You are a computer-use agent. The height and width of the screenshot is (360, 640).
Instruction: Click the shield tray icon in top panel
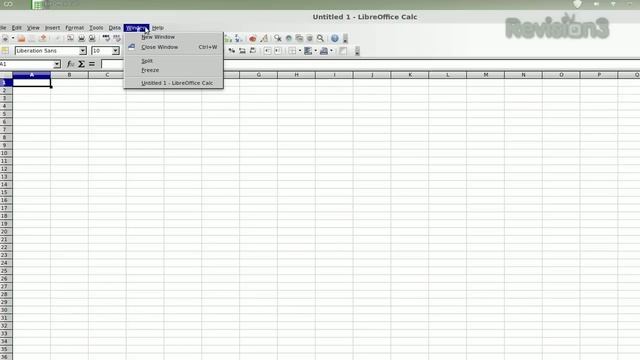pos(577,4)
